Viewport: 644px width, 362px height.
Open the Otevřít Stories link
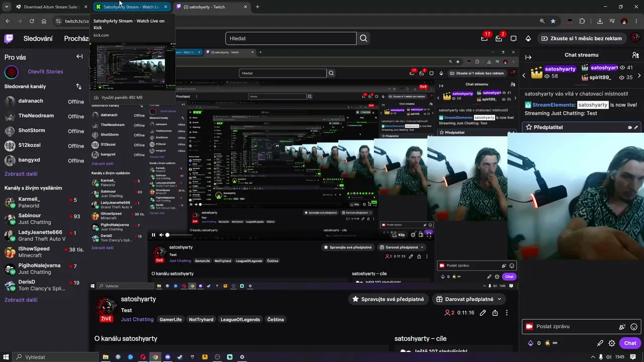(45, 72)
